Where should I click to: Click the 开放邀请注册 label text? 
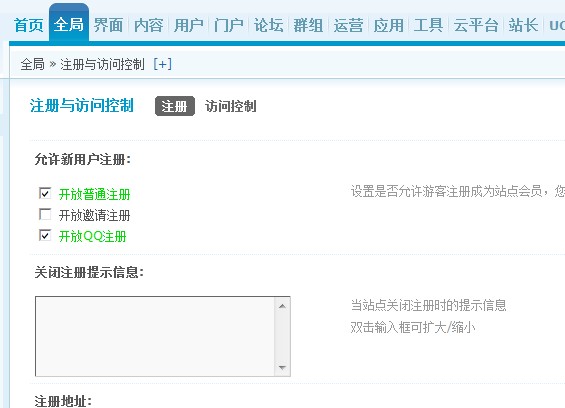[94, 216]
